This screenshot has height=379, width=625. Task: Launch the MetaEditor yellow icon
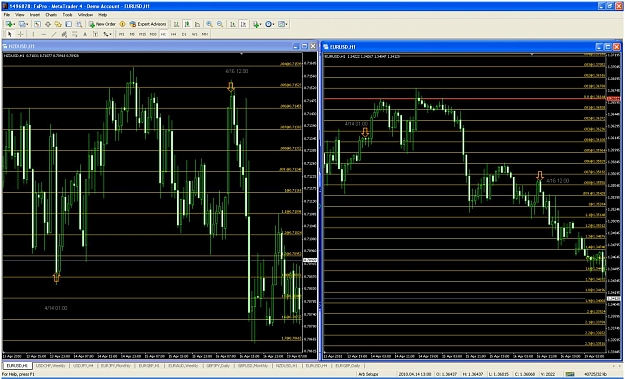(x=122, y=24)
